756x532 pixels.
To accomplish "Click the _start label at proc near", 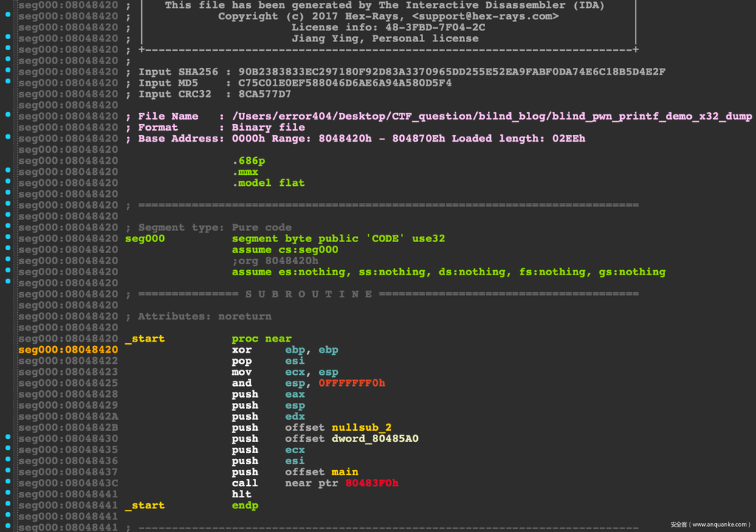I will coord(145,339).
